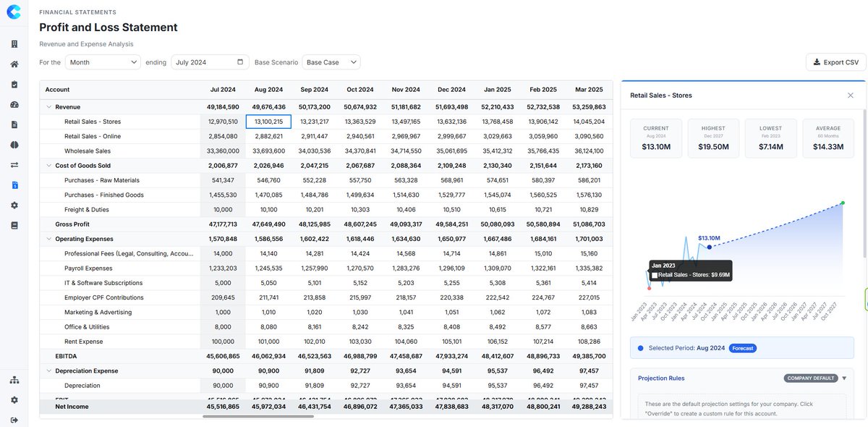868x427 pixels.
Task: Click the Forecast badge in Selected Period
Action: coord(743,348)
